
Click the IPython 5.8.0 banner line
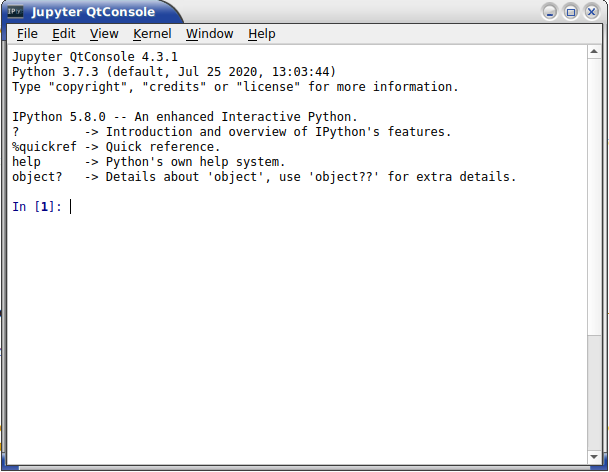pos(185,117)
